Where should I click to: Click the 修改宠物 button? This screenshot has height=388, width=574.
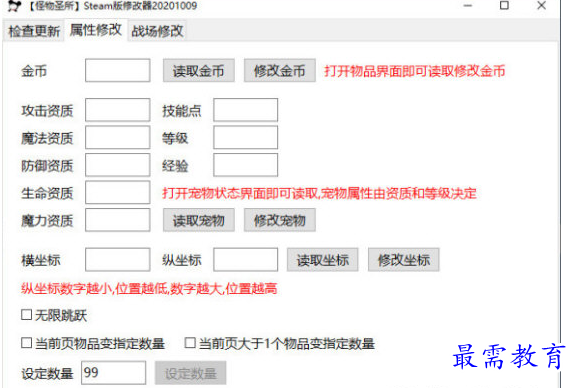(280, 220)
